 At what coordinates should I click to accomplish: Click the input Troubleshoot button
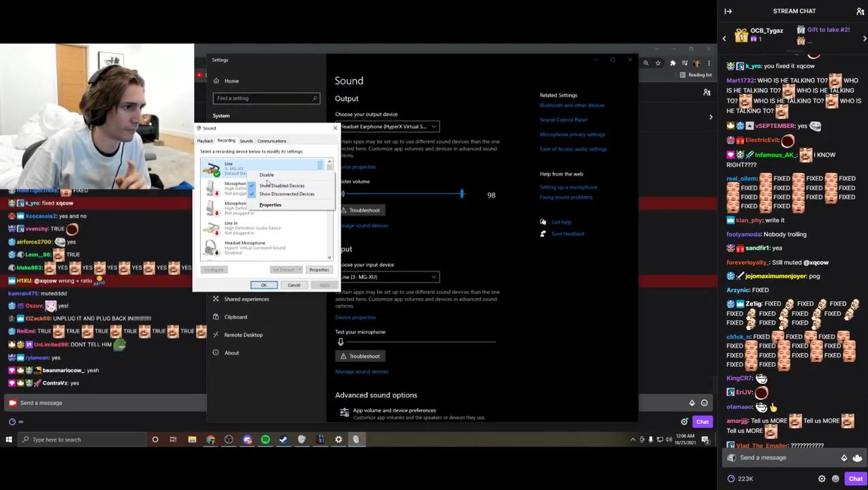point(360,356)
